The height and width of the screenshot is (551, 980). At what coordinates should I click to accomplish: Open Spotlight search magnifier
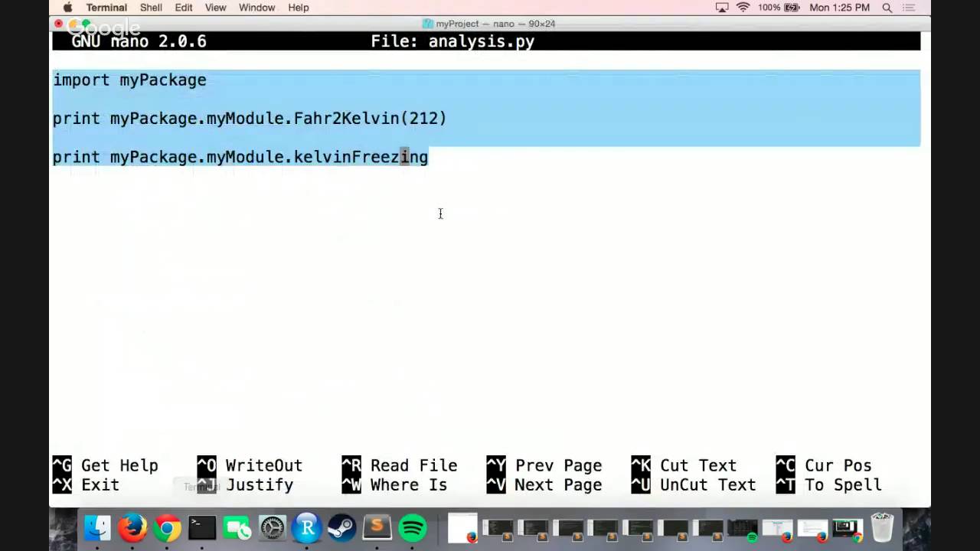887,8
